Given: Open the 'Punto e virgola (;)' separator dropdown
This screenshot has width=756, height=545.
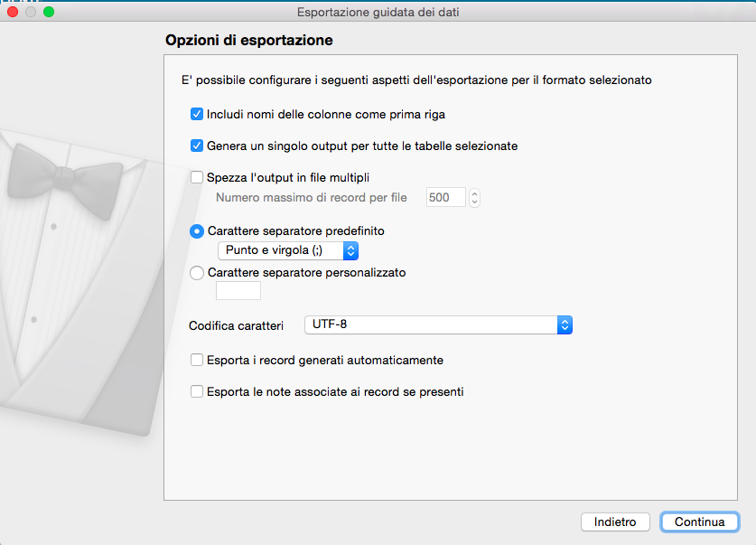Looking at the screenshot, I should click(288, 251).
